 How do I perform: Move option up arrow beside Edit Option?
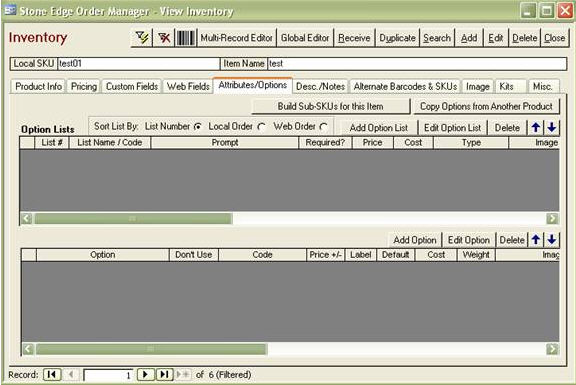click(x=536, y=240)
